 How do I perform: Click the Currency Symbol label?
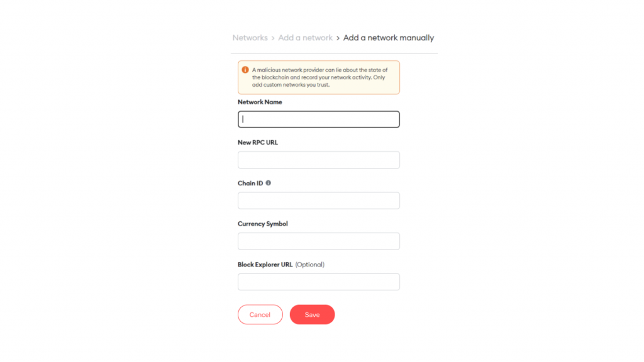(263, 224)
